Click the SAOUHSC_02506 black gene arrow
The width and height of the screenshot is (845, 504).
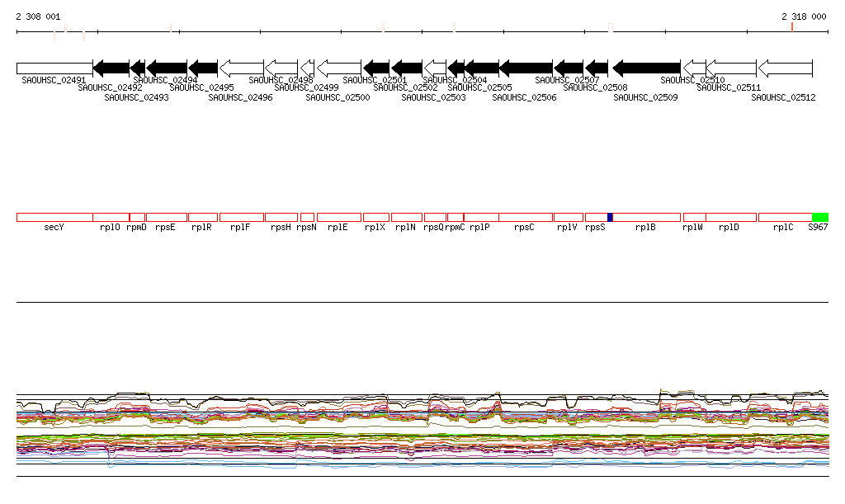pyautogui.click(x=526, y=68)
